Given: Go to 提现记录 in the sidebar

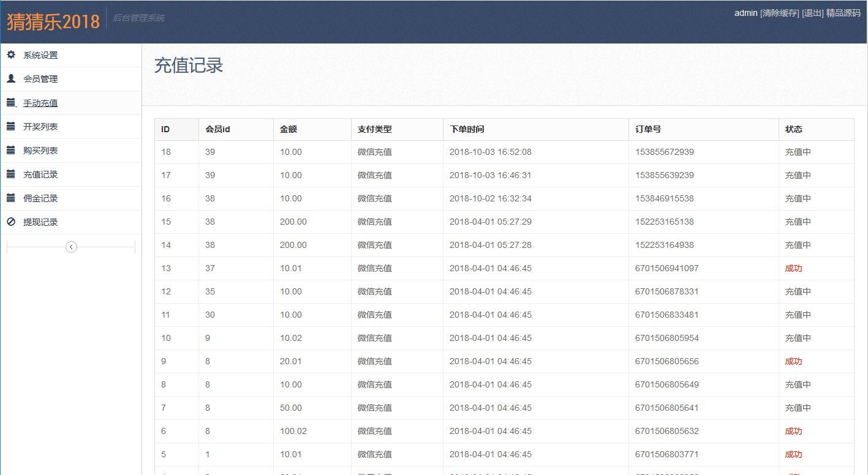Looking at the screenshot, I should pyautogui.click(x=40, y=222).
